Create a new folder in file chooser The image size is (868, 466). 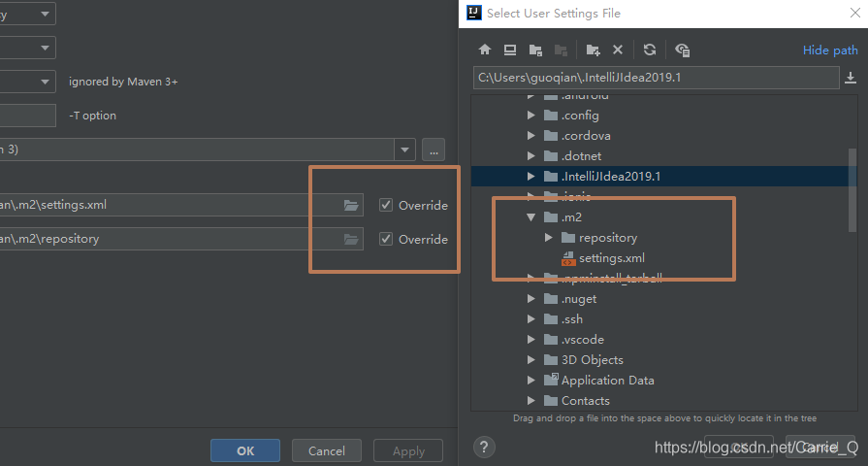(x=593, y=50)
